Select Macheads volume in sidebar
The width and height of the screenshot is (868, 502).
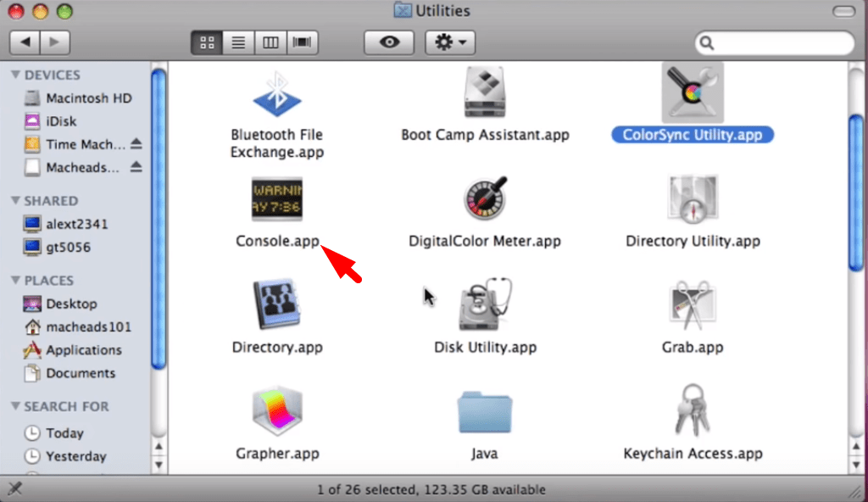[72, 167]
